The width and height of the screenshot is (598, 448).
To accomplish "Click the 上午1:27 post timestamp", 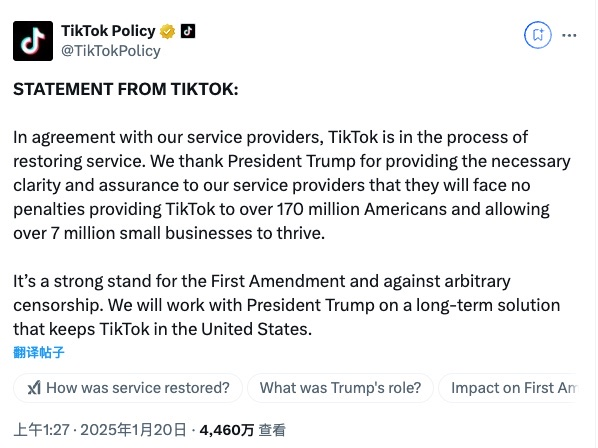I will (42, 430).
